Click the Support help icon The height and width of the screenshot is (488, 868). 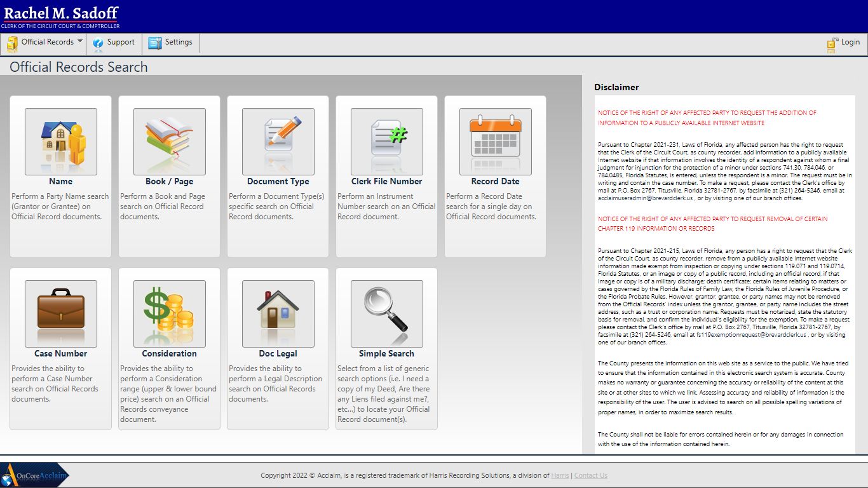(98, 43)
